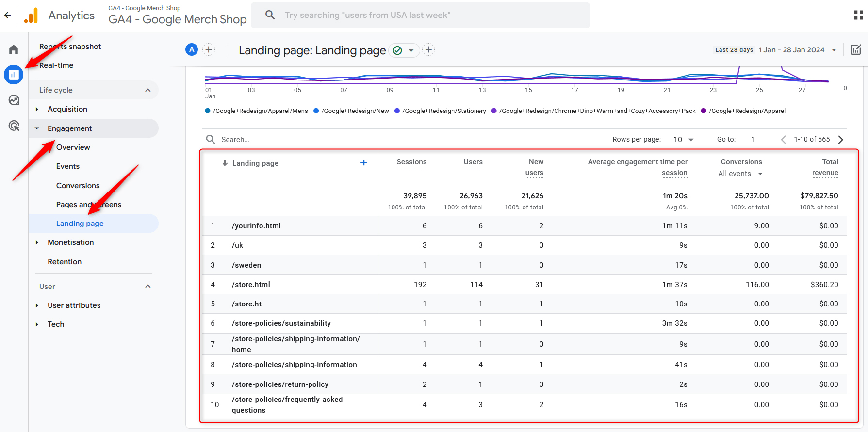This screenshot has width=868, height=432.
Task: Open the Conversions report
Action: (78, 186)
